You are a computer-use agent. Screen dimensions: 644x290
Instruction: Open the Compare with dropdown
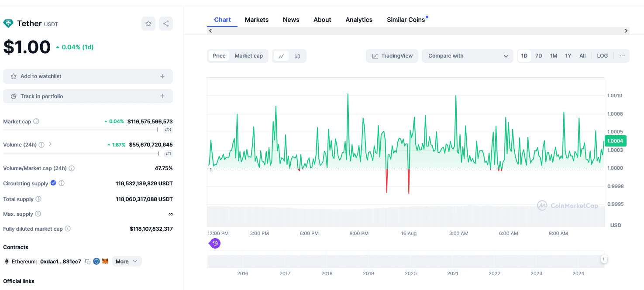[468, 56]
